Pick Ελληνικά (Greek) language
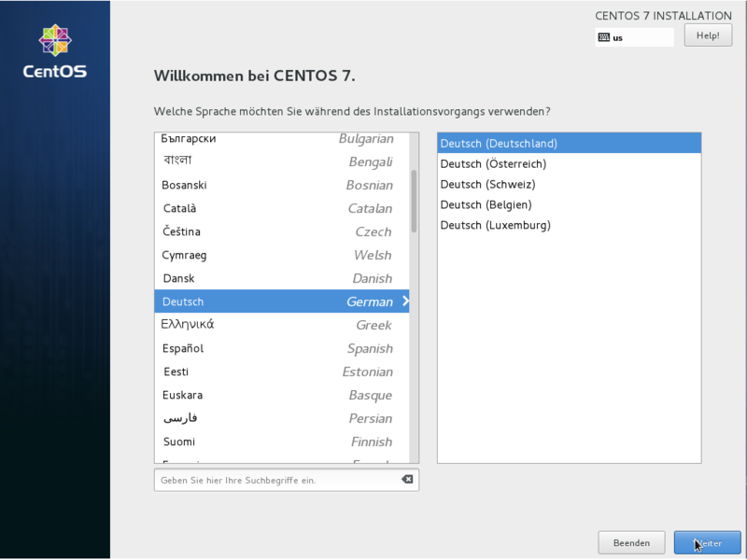This screenshot has width=747, height=560. [x=282, y=325]
